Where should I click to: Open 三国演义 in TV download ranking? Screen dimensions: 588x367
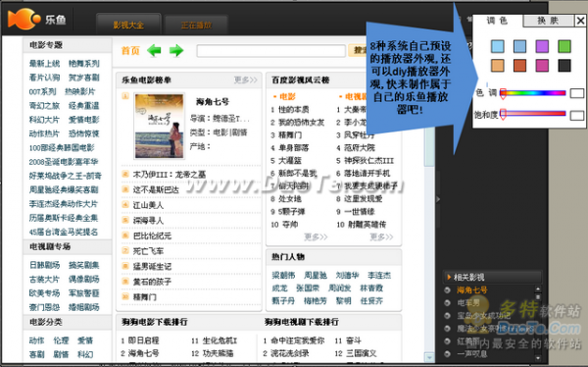click(361, 353)
